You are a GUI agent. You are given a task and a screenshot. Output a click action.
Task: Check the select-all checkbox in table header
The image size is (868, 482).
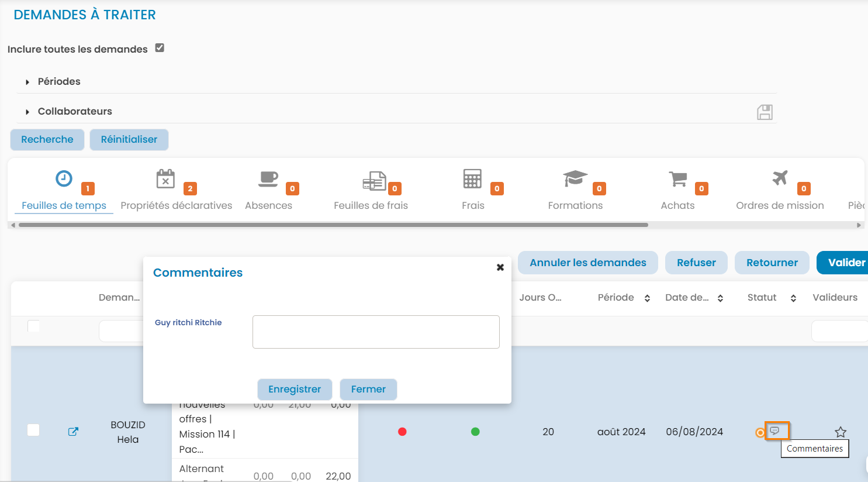[34, 326]
